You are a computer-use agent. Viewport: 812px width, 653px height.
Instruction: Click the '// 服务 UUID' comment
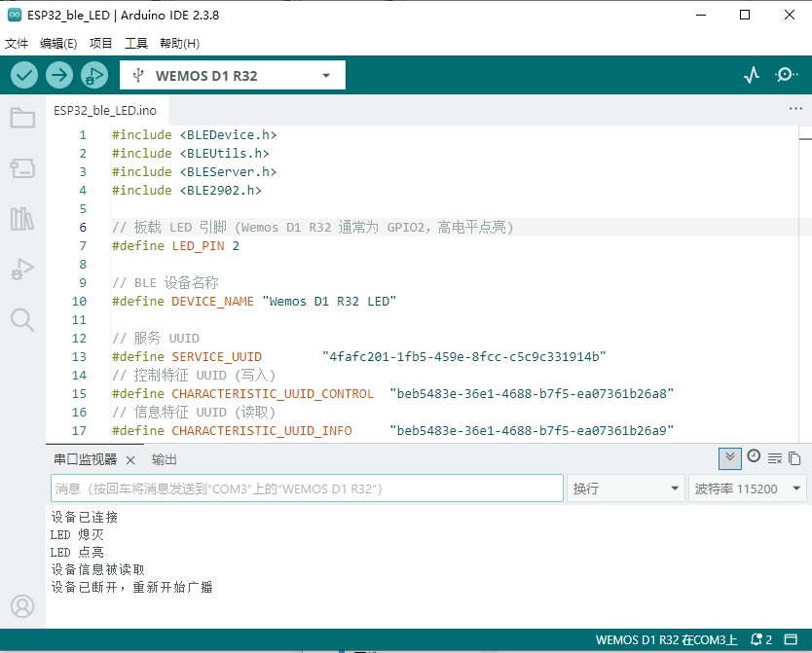tap(156, 339)
